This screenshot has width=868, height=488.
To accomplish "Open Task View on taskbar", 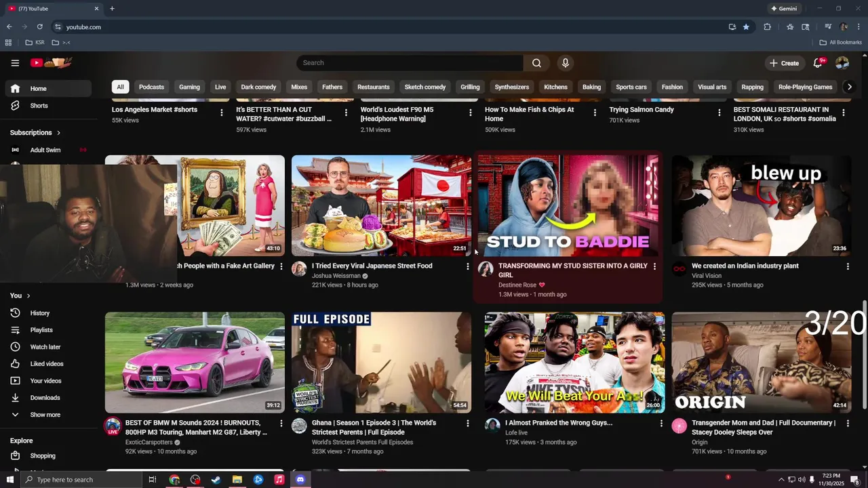I will (153, 480).
